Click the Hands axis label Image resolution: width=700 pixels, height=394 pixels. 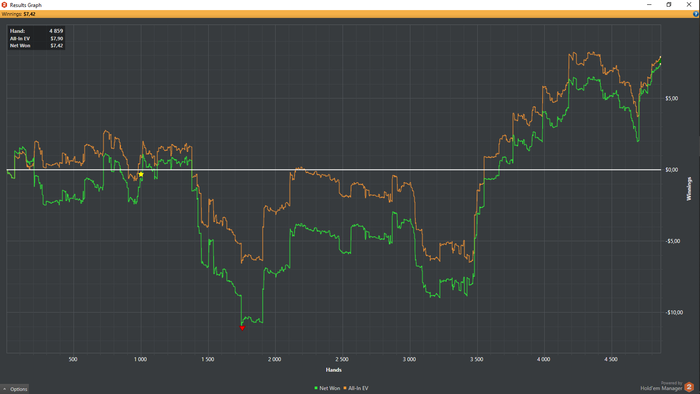333,370
